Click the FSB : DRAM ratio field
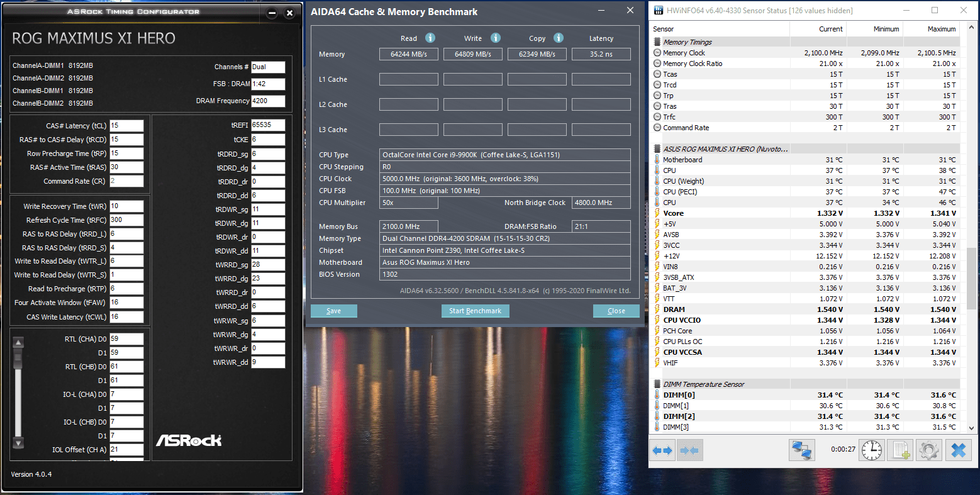The image size is (980, 495). click(x=268, y=84)
